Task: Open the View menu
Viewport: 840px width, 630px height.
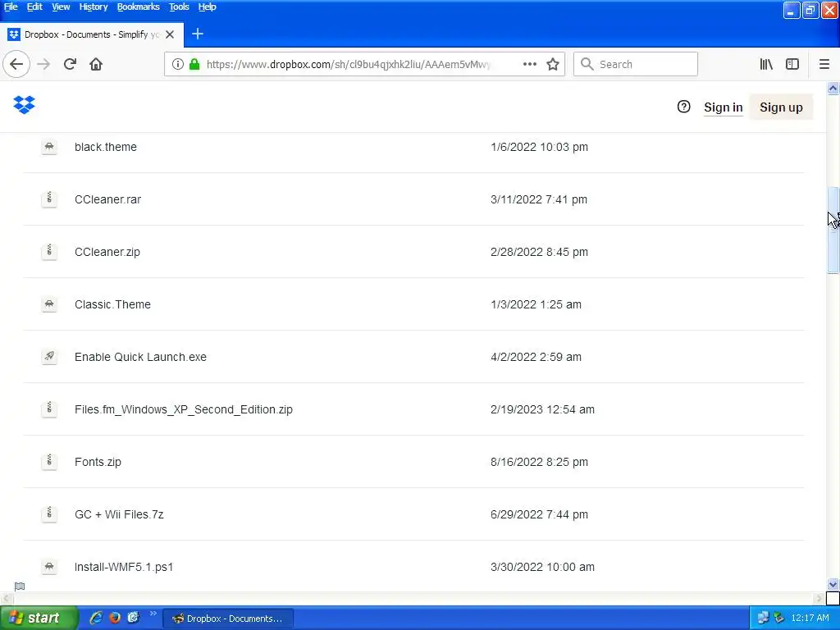Action: pos(61,7)
